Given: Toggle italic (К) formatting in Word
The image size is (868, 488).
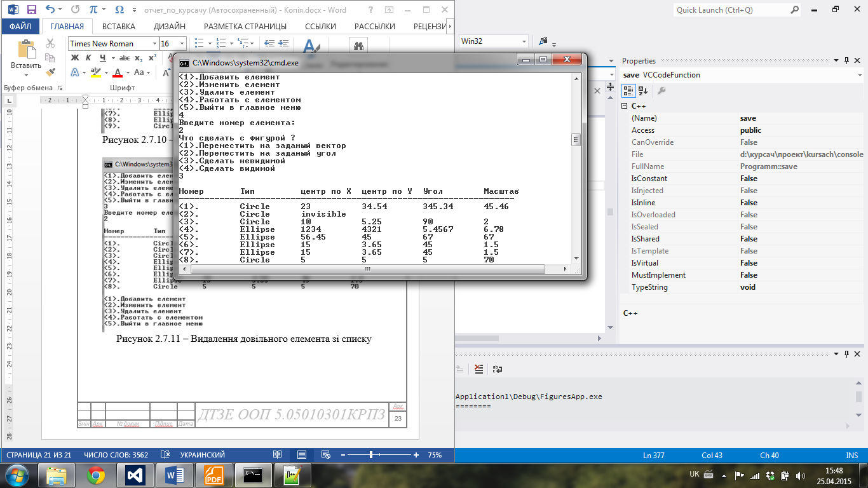Looking at the screenshot, I should [x=87, y=58].
